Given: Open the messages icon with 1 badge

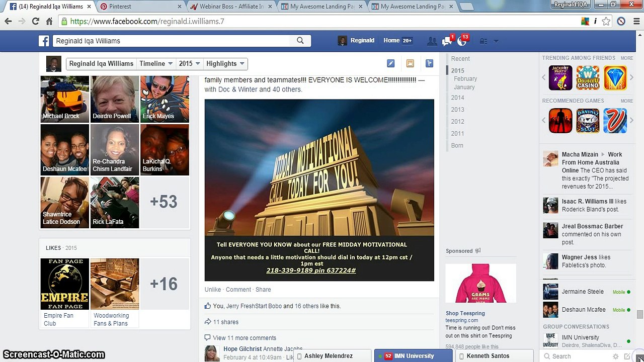Looking at the screenshot, I should (x=447, y=41).
